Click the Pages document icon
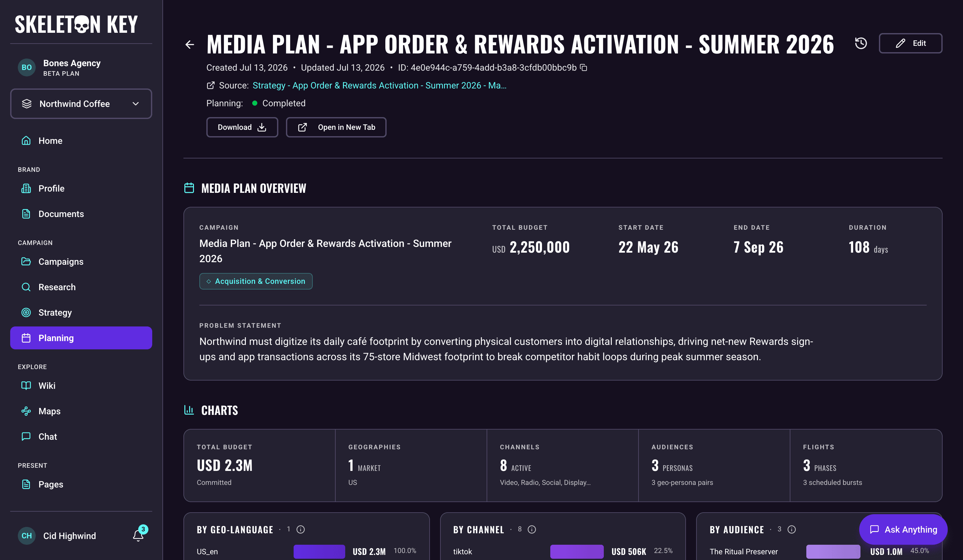Image resolution: width=963 pixels, height=560 pixels. [x=26, y=484]
